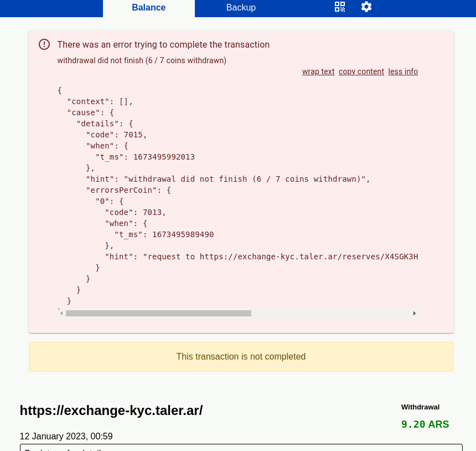This screenshot has height=451, width=476.
Task: Click the 9.20 ARS withdrawal amount
Action: pyautogui.click(x=425, y=425)
